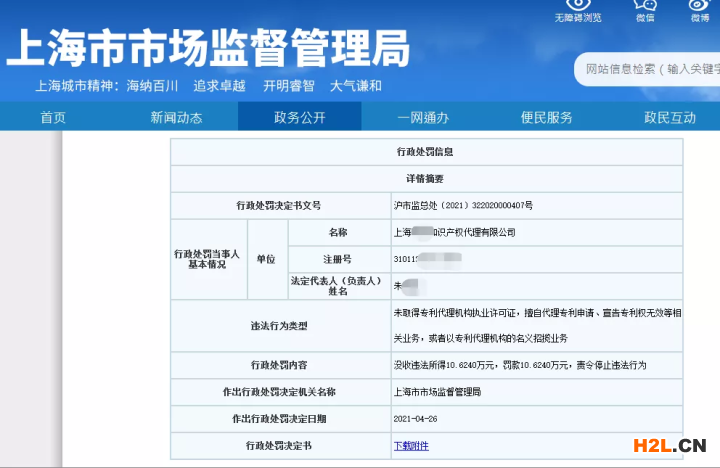This screenshot has height=468, width=720.
Task: Select the date 2021-04-26
Action: coord(415,419)
